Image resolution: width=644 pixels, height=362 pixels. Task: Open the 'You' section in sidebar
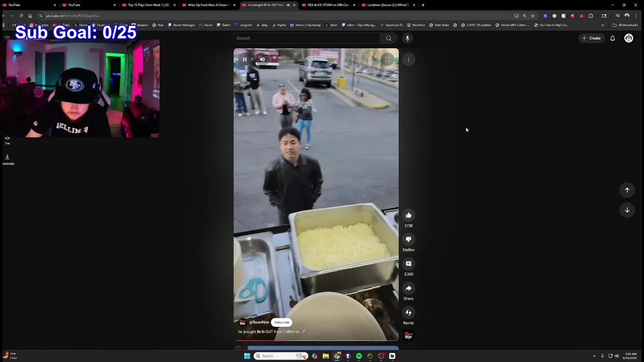click(8, 140)
